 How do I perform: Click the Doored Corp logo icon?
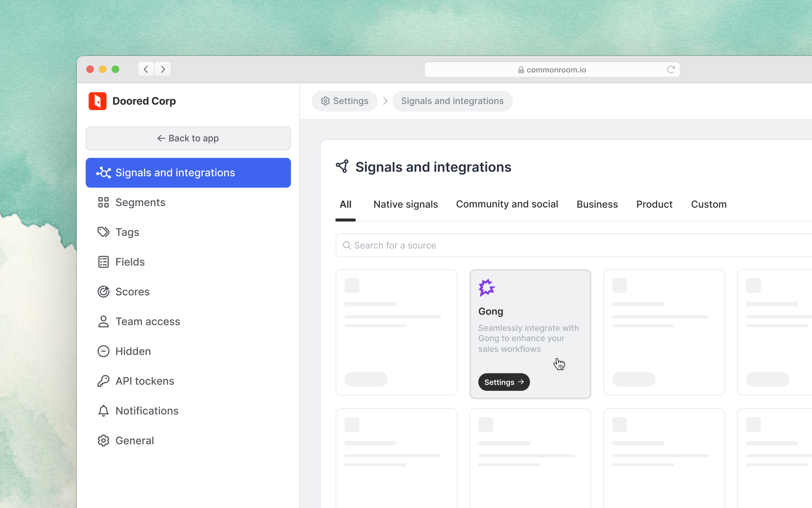tap(97, 101)
